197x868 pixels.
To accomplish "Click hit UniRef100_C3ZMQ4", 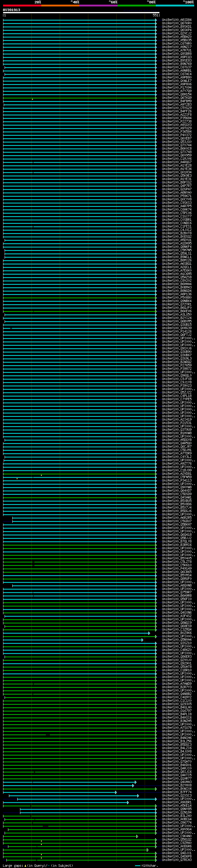I will [176, 629].
